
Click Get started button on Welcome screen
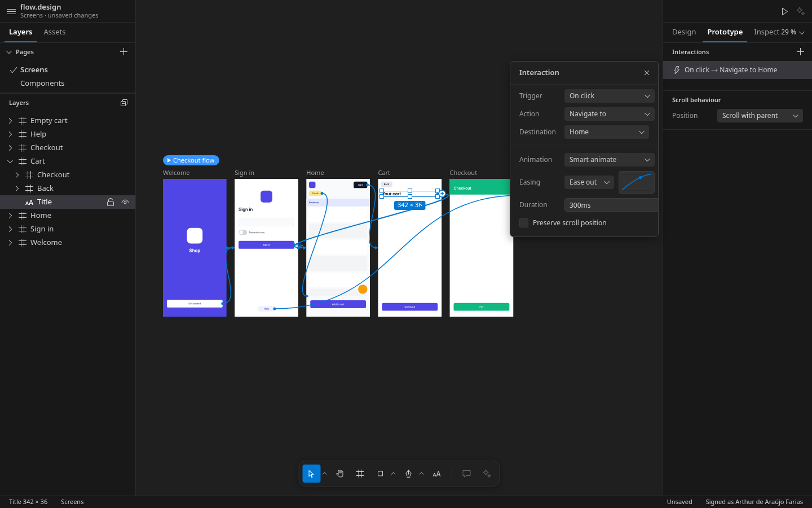tap(195, 304)
